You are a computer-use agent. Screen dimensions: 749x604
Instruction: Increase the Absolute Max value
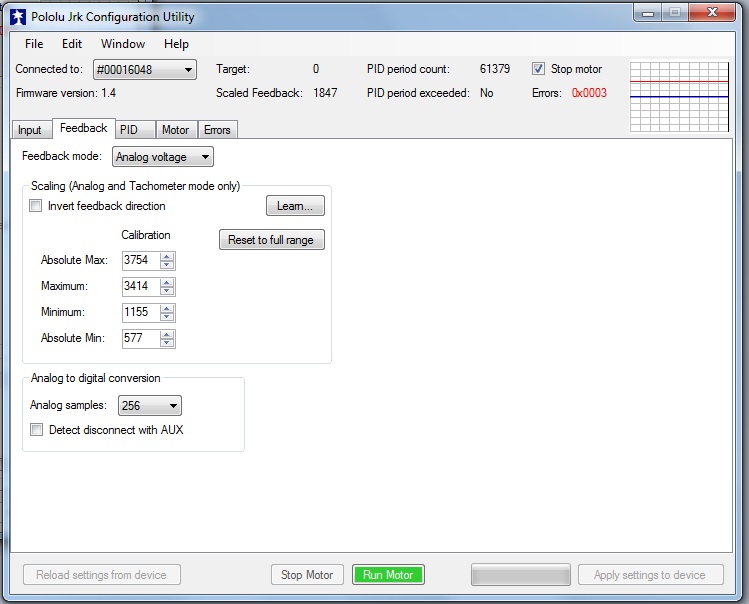pyautogui.click(x=167, y=257)
